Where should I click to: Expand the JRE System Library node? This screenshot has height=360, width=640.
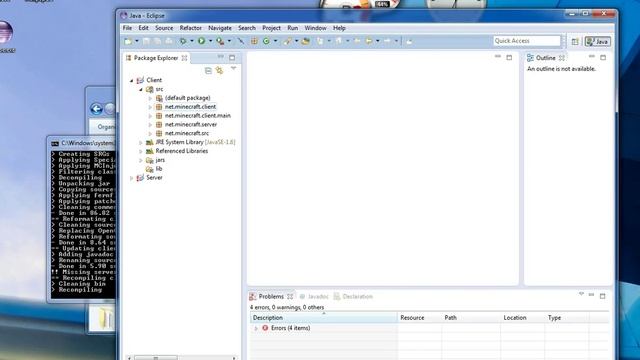pos(141,142)
